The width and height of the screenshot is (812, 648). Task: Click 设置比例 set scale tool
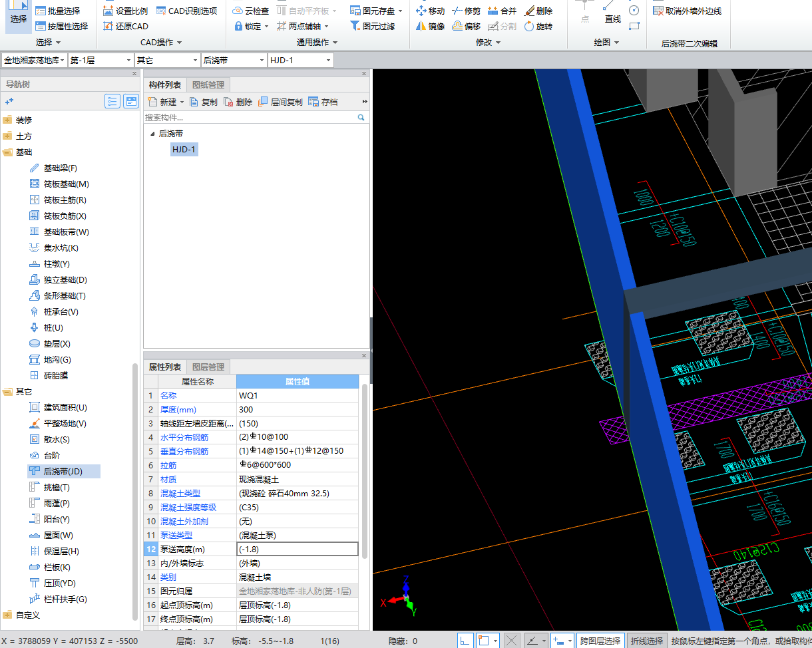pos(126,11)
